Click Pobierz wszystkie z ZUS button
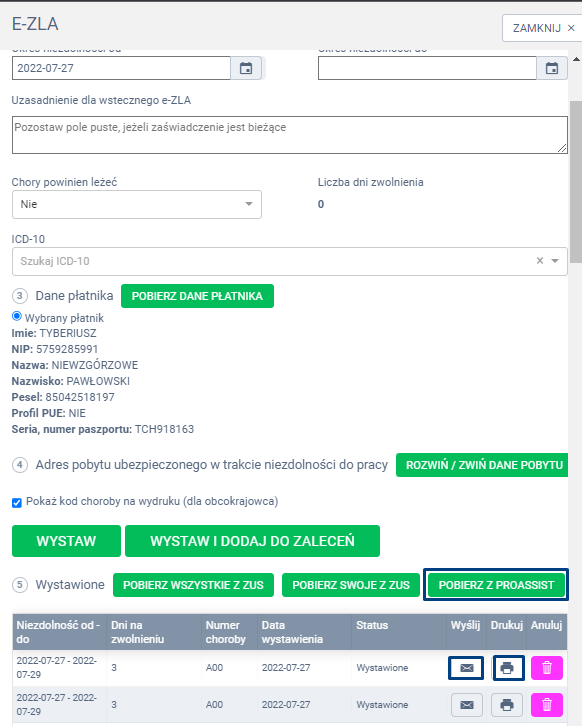Viewport: 582px width, 726px height. tap(194, 585)
